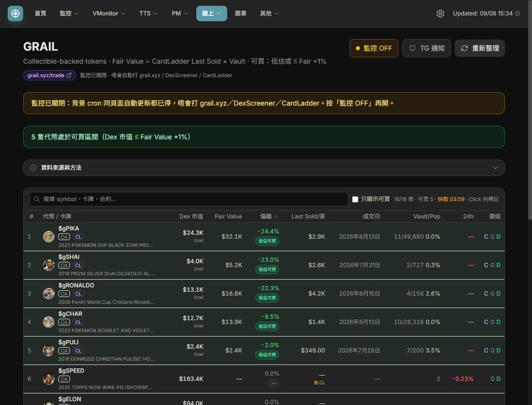The height and width of the screenshot is (405, 532).
Task: Open the 鏈上 dropdown menu
Action: 211,13
